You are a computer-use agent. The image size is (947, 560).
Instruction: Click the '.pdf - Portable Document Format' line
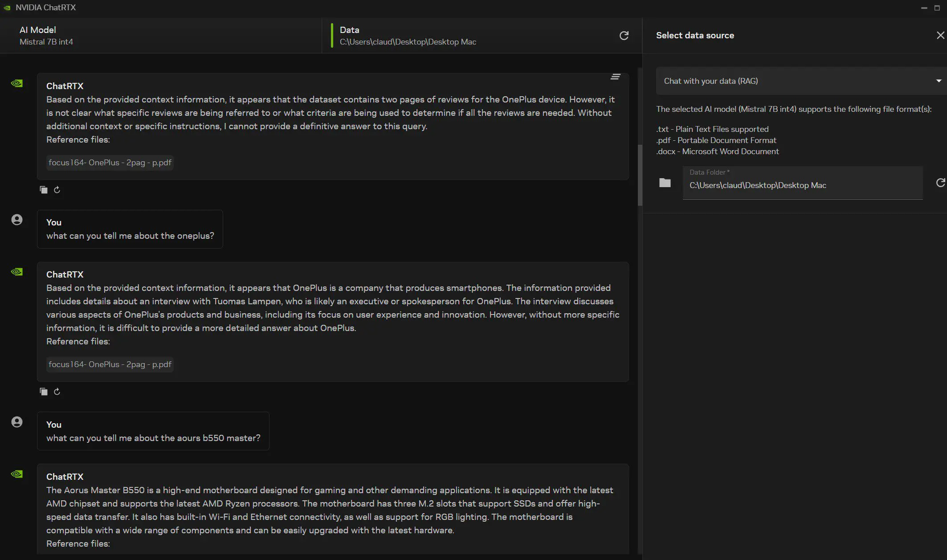[x=716, y=140]
